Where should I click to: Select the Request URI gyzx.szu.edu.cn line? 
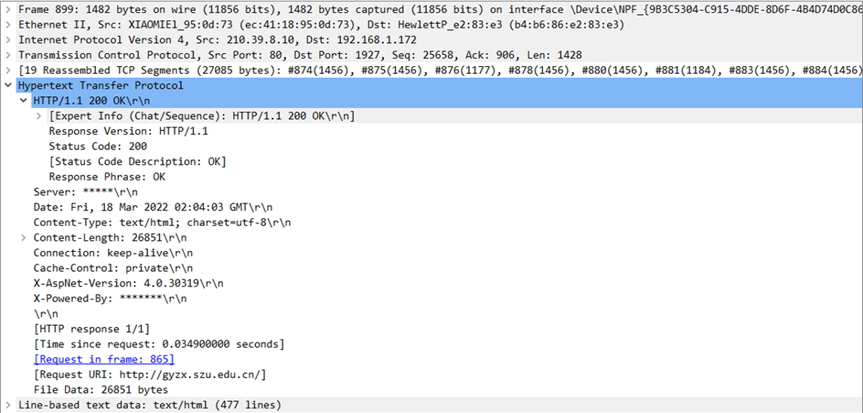pos(150,374)
